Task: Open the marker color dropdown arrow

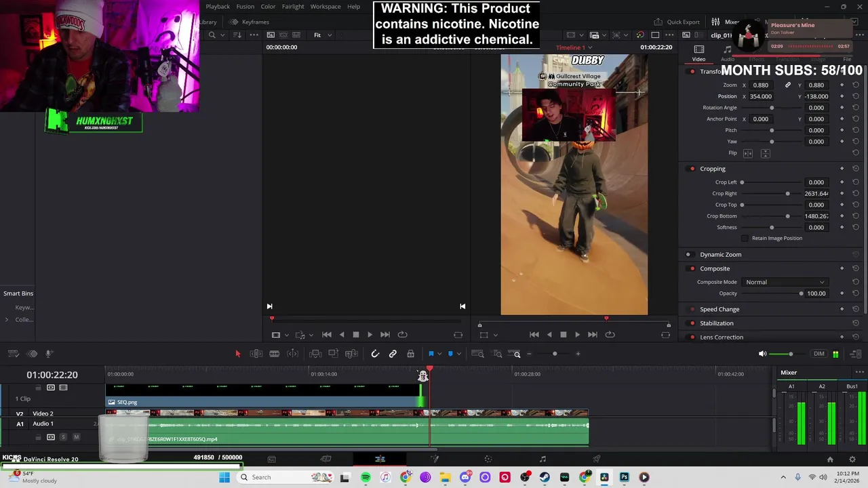Action: coord(458,354)
